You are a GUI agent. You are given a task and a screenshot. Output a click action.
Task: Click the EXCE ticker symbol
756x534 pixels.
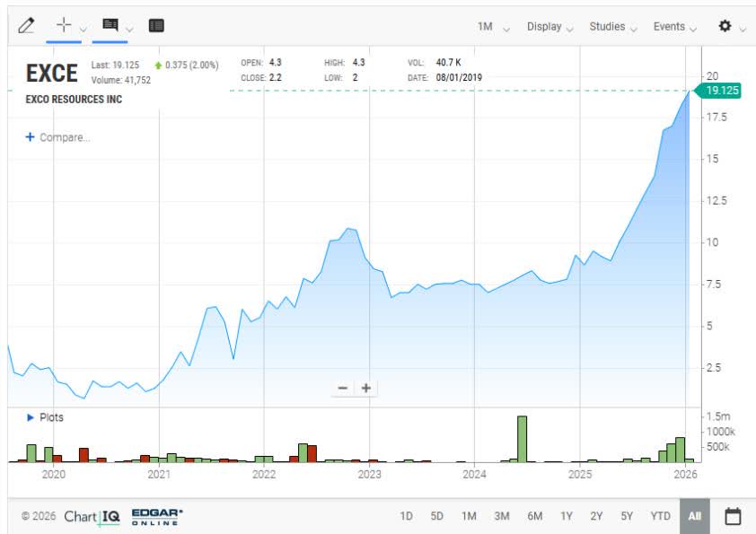(x=51, y=74)
